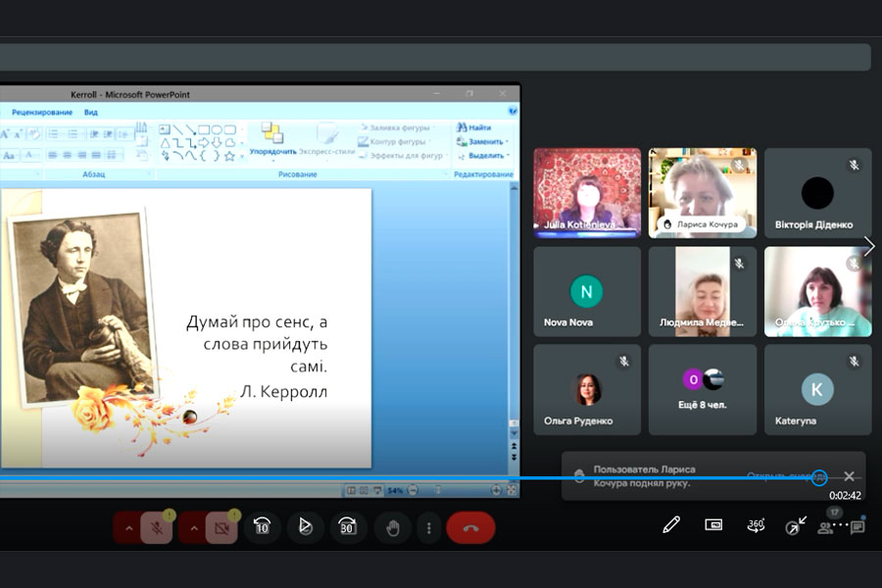Expand microphone options arrow
882x588 pixels.
click(x=128, y=528)
